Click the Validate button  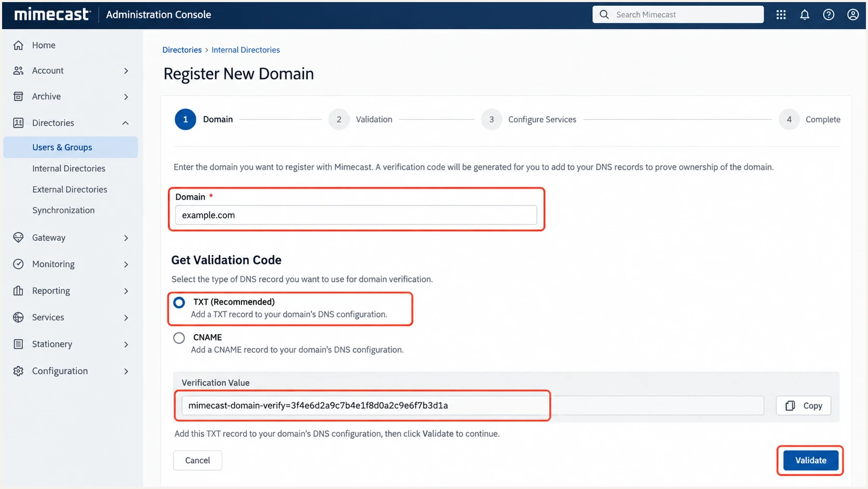pyautogui.click(x=810, y=460)
